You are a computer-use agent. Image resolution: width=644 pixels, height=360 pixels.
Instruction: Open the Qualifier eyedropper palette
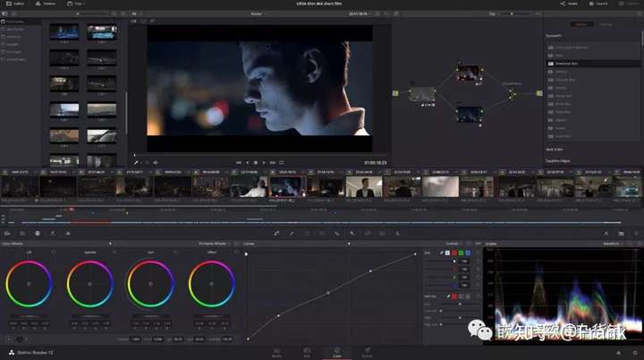(292, 233)
